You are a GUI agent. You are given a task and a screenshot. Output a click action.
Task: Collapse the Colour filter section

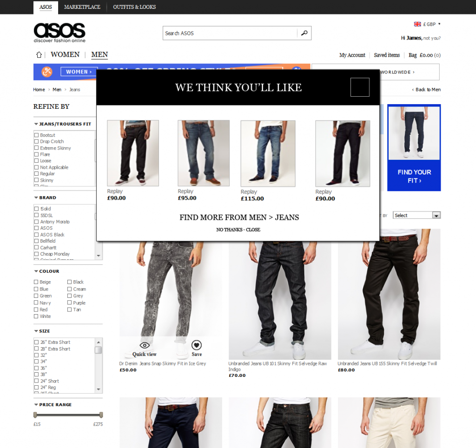(x=47, y=271)
